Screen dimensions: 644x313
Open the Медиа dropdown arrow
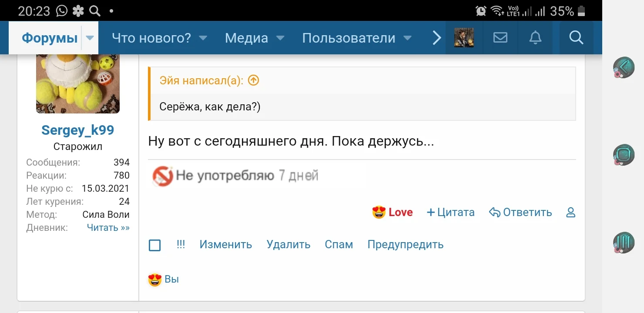(280, 38)
